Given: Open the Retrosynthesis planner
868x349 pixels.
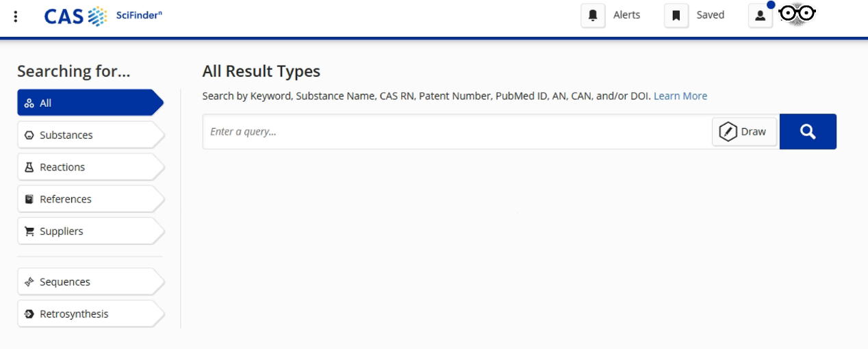Looking at the screenshot, I should pos(89,314).
